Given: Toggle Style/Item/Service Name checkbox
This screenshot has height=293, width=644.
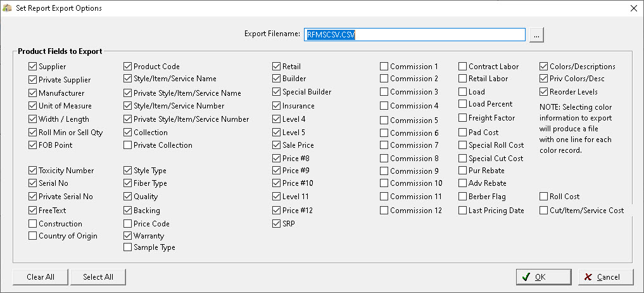Looking at the screenshot, I should tap(128, 78).
